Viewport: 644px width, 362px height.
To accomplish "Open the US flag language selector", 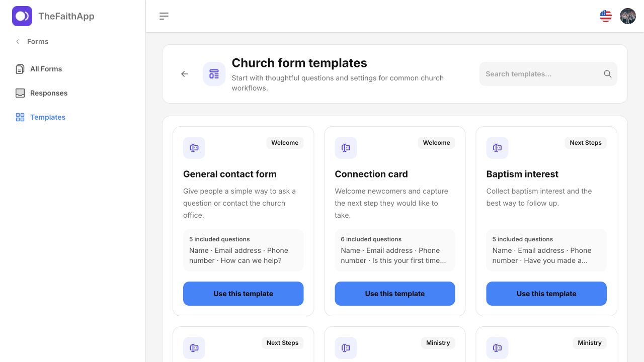I will (606, 16).
